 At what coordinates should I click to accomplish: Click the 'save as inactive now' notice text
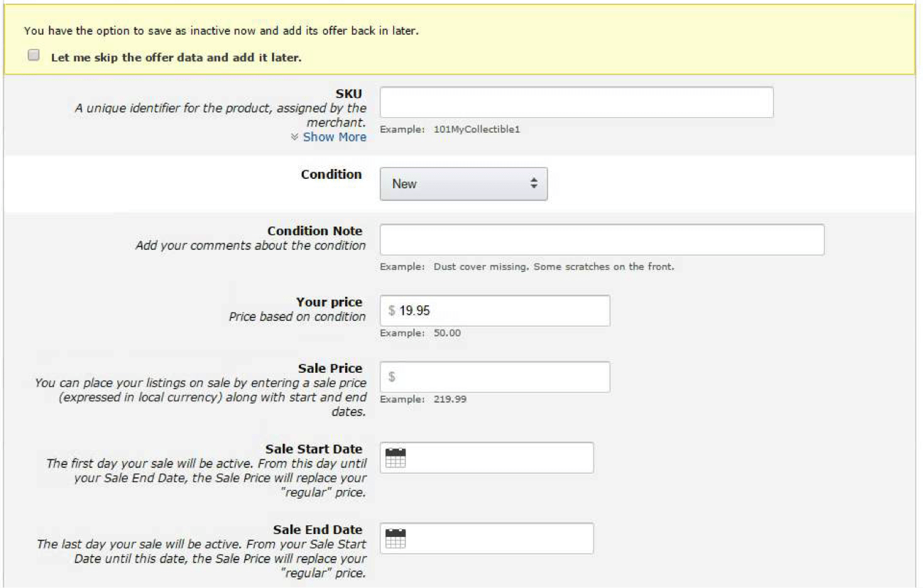tap(221, 31)
